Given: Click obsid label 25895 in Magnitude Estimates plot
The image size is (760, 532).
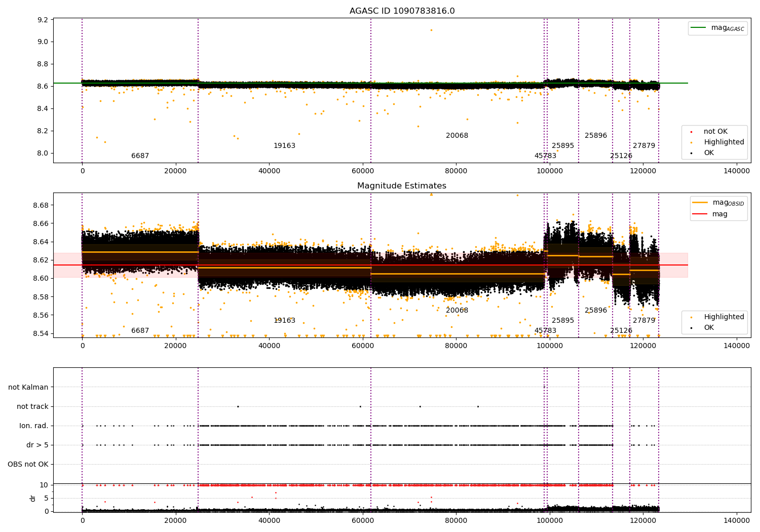Looking at the screenshot, I should pyautogui.click(x=563, y=321).
